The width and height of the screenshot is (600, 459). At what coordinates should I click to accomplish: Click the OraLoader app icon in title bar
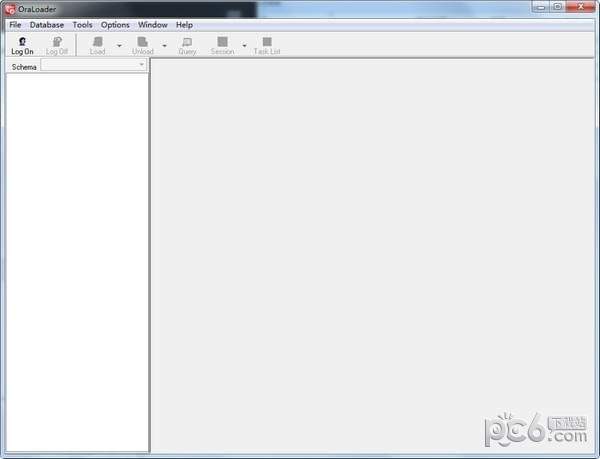(x=10, y=9)
